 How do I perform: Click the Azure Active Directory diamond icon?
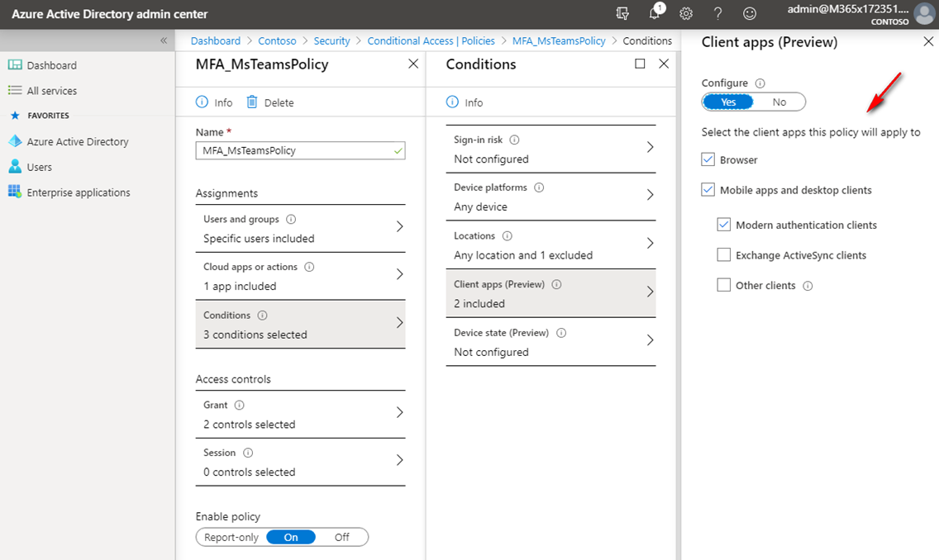15,141
